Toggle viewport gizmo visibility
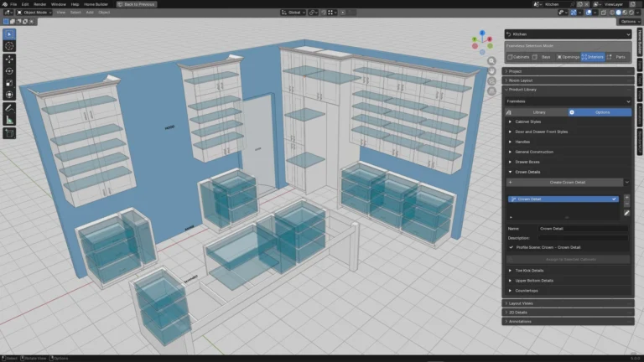The image size is (644, 362). (x=574, y=13)
